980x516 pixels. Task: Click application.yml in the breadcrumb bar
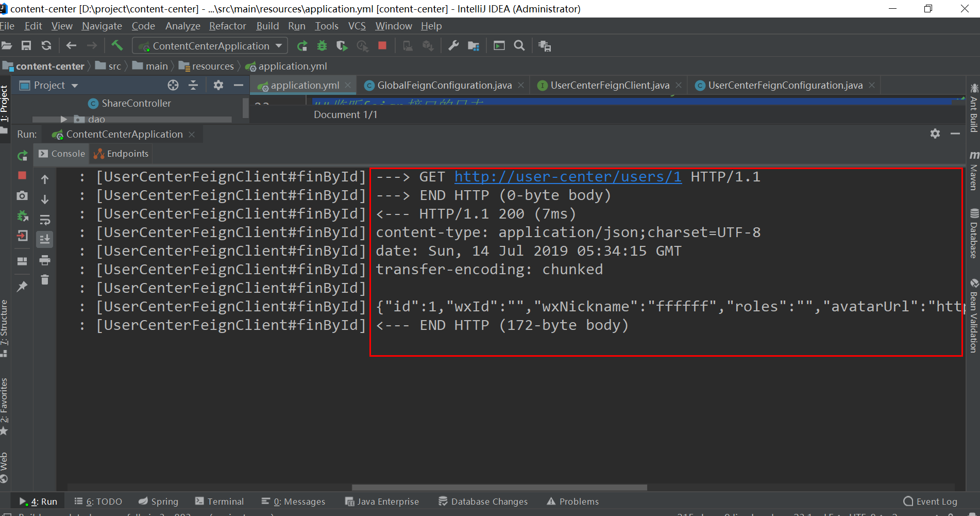point(286,66)
